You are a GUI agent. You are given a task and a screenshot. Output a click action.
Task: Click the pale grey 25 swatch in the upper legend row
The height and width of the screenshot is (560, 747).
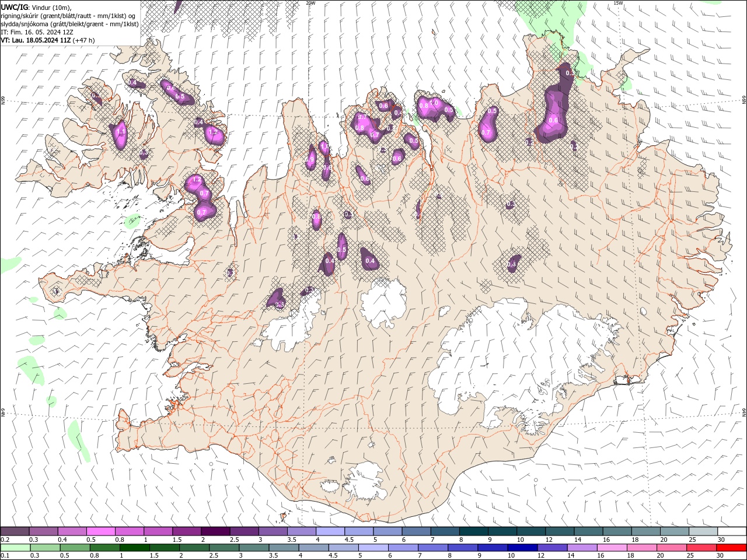tap(704, 531)
